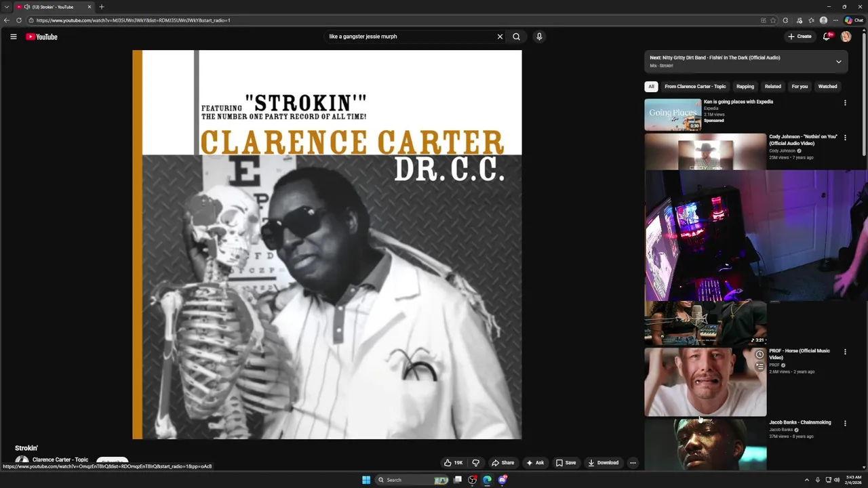Open Copilot Chat in Edge
The height and width of the screenshot is (488, 868).
coord(853,20)
